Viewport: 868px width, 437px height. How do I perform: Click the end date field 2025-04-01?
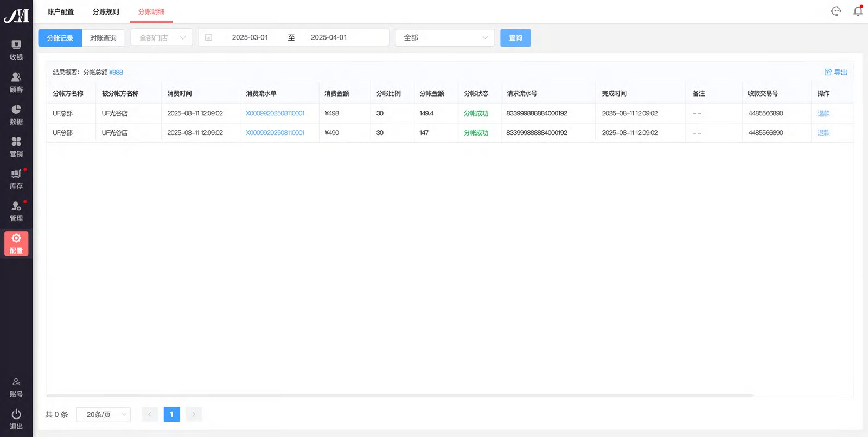[x=329, y=37]
